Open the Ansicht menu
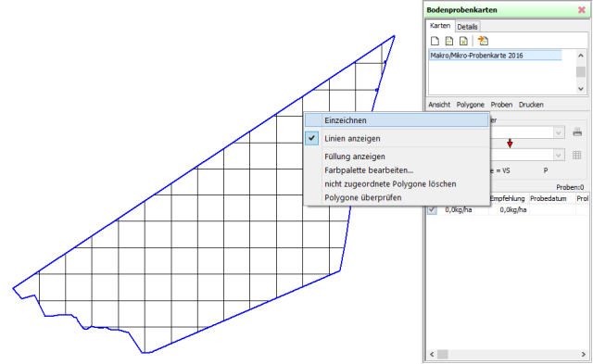The height and width of the screenshot is (364, 593). click(439, 105)
